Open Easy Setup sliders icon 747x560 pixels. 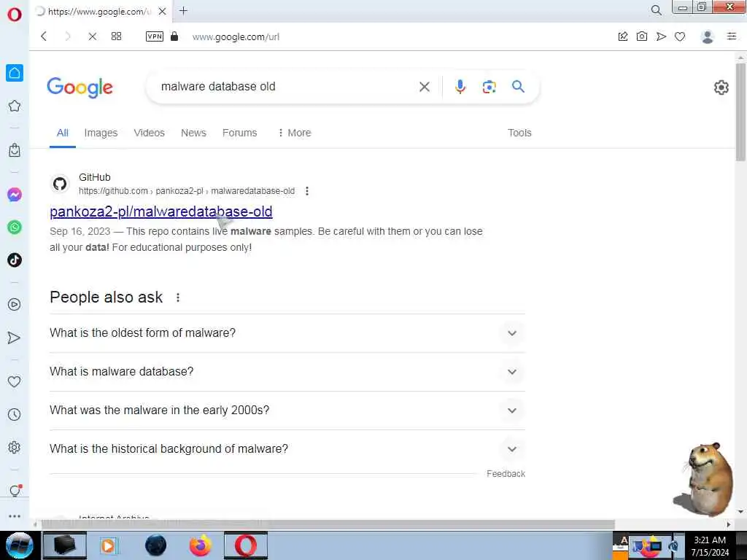click(732, 36)
